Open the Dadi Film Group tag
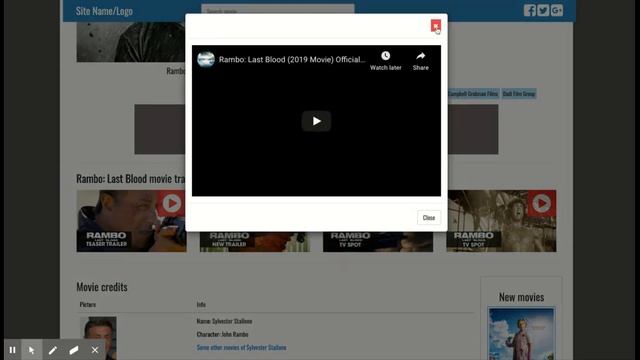The height and width of the screenshot is (360, 640). coord(518,93)
